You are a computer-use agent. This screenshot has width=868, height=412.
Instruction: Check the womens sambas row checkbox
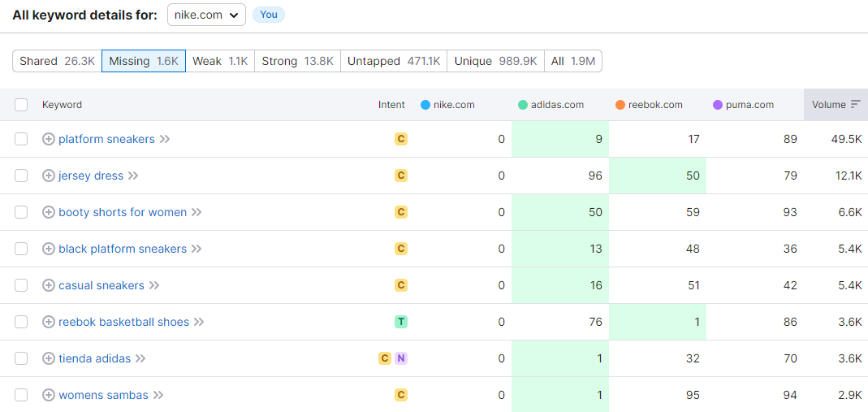(21, 395)
